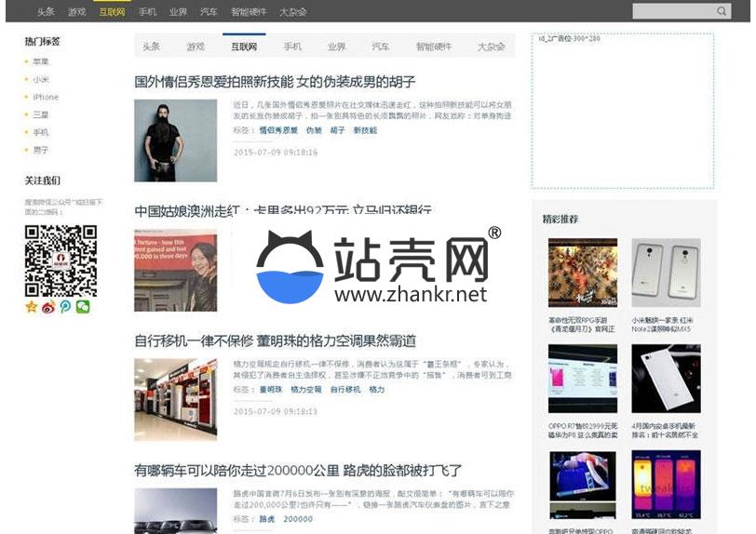Open the white Xiaomi phone back thumbnail
The image size is (756, 534).
[x=666, y=379]
